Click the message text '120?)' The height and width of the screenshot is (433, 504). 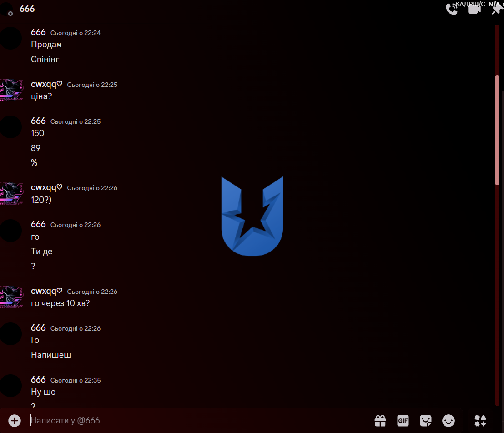[41, 200]
